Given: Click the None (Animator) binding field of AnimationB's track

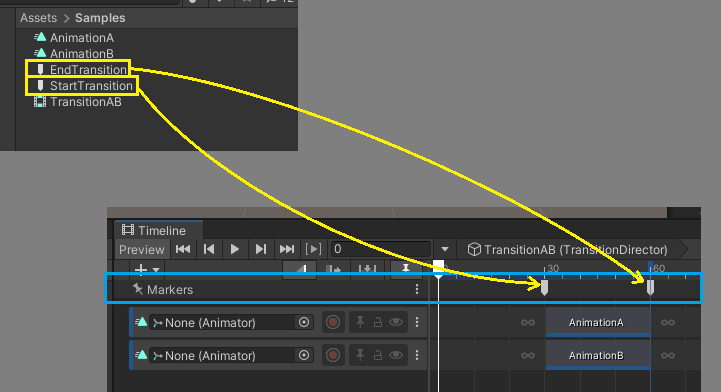Looking at the screenshot, I should pos(231,356).
